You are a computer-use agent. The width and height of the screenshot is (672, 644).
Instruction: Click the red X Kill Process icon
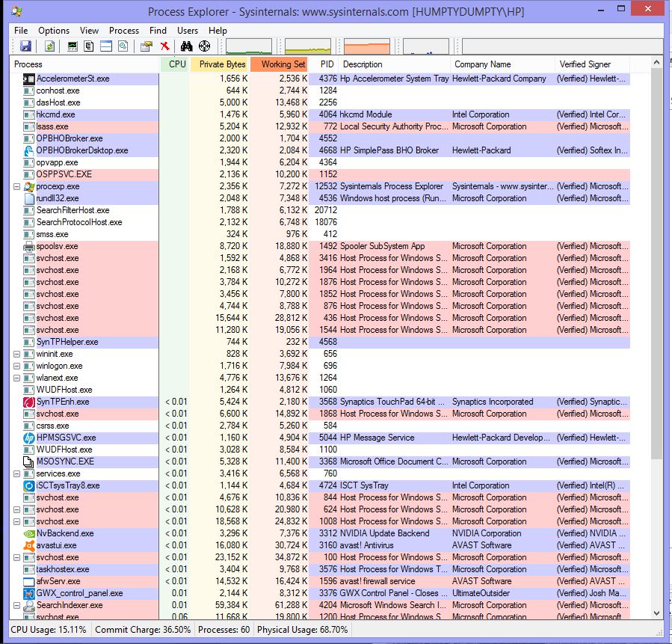(164, 46)
